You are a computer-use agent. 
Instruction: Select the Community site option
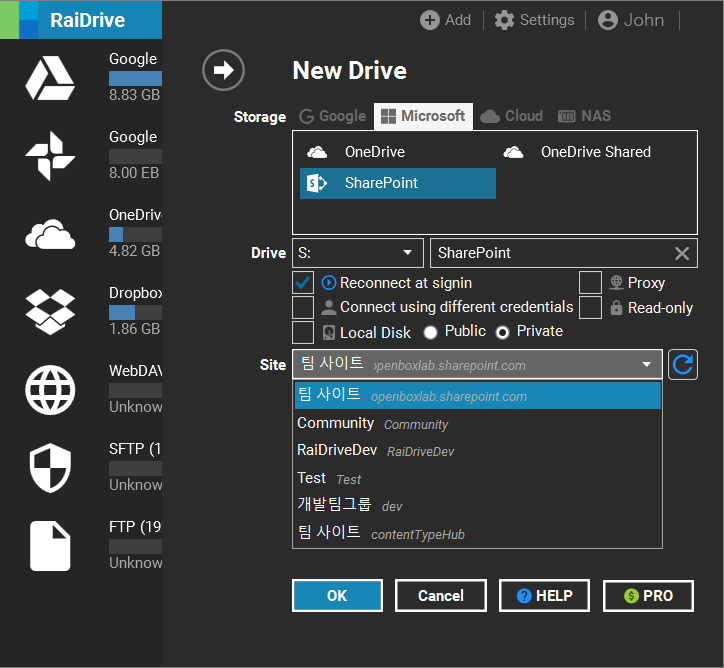tap(477, 423)
